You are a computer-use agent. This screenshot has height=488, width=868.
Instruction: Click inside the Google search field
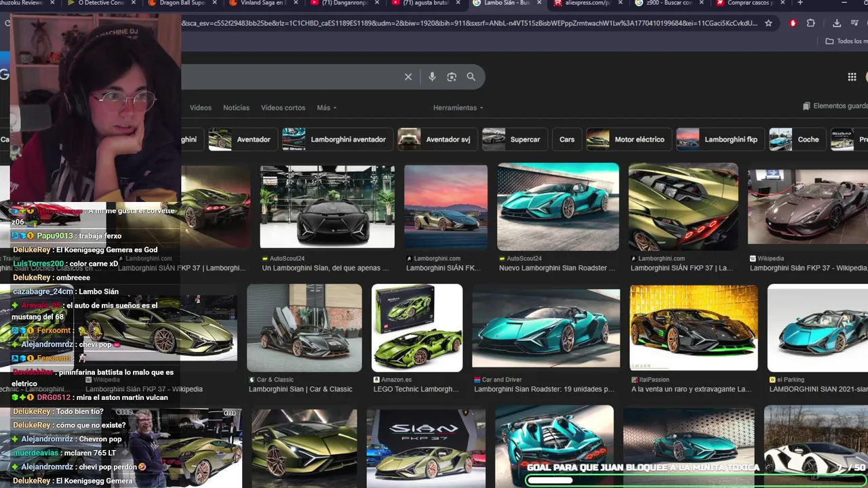click(292, 77)
